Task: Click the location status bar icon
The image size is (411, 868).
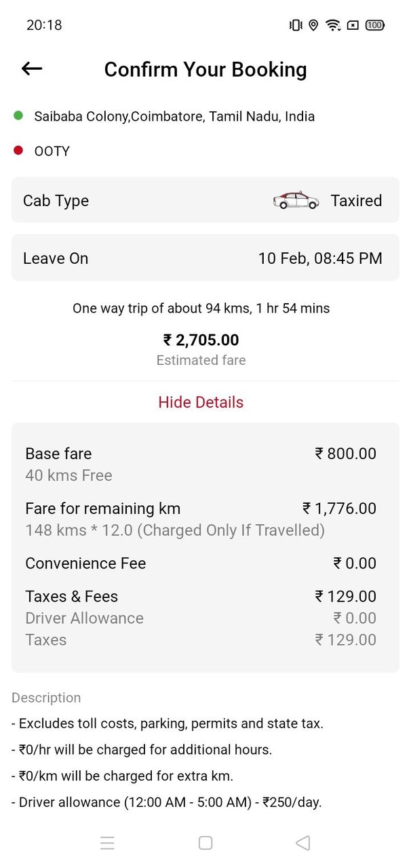Action: (x=313, y=25)
